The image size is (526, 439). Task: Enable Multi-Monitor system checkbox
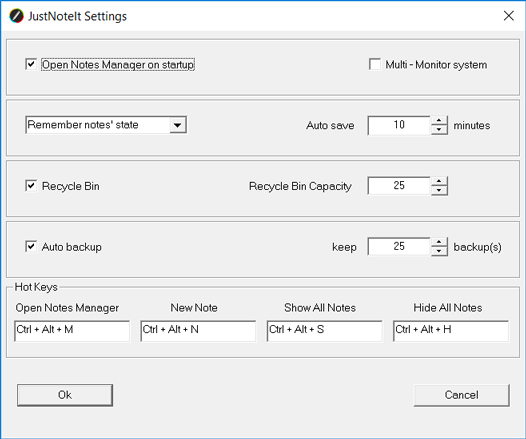(375, 64)
